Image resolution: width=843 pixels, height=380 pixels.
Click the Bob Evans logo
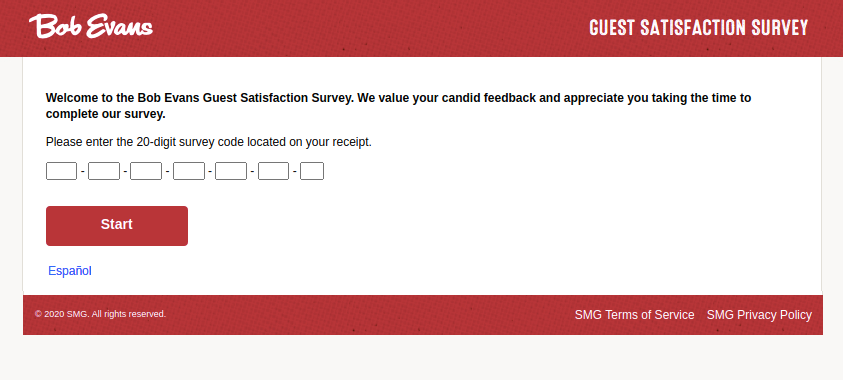click(x=91, y=26)
